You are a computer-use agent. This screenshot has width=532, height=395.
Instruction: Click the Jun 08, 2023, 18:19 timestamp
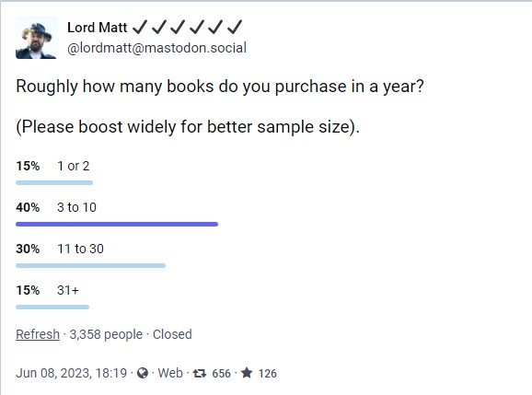(x=71, y=373)
